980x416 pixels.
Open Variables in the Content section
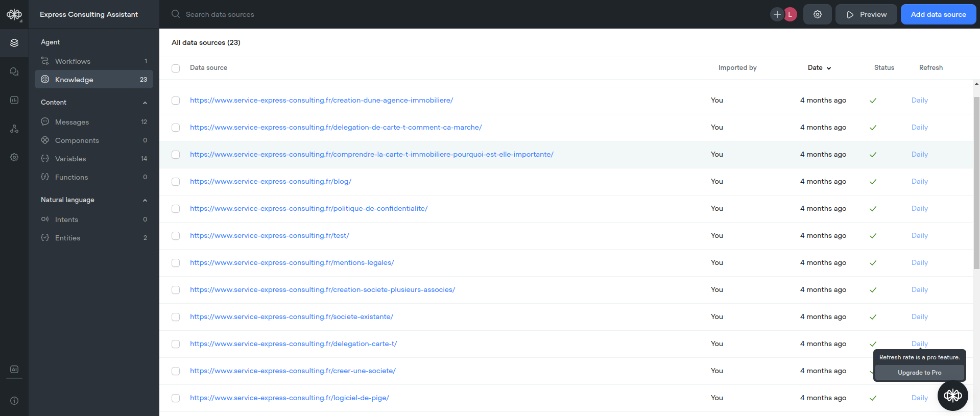click(94, 158)
